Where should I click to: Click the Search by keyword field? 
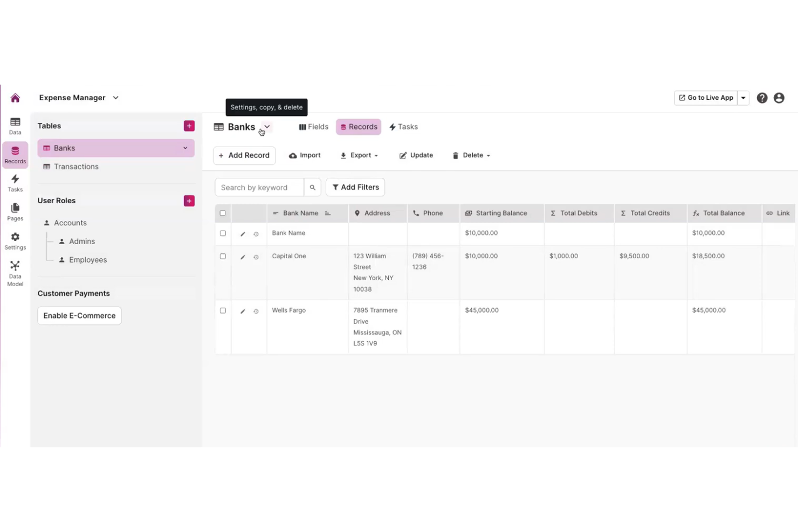coord(259,187)
